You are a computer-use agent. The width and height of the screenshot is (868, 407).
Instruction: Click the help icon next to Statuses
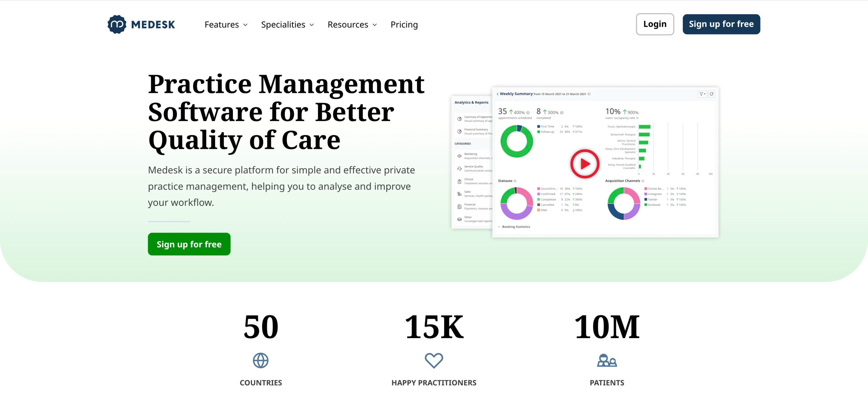[x=515, y=181]
